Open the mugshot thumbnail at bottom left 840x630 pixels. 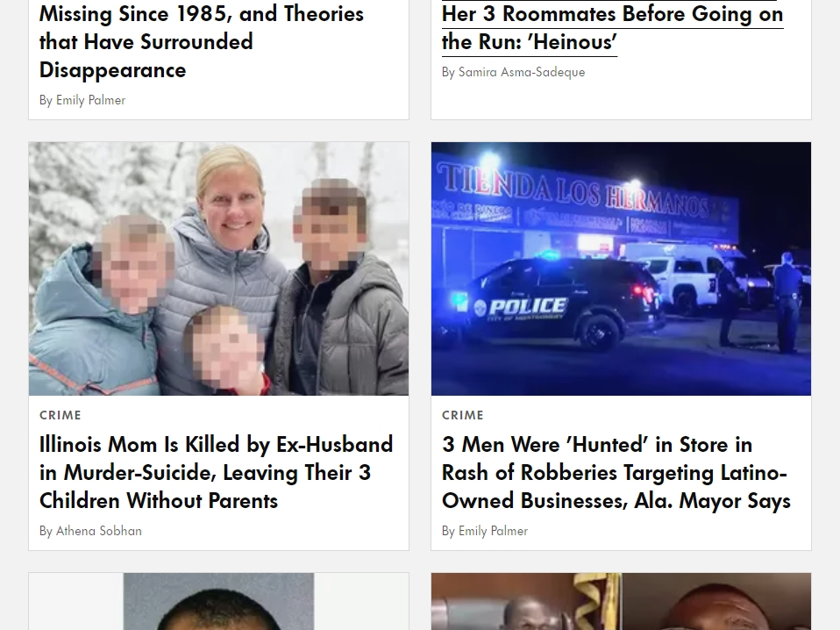(x=218, y=602)
